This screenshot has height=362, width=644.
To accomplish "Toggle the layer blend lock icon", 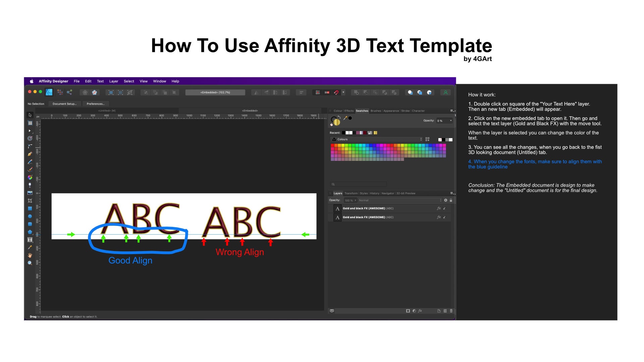I will 451,200.
